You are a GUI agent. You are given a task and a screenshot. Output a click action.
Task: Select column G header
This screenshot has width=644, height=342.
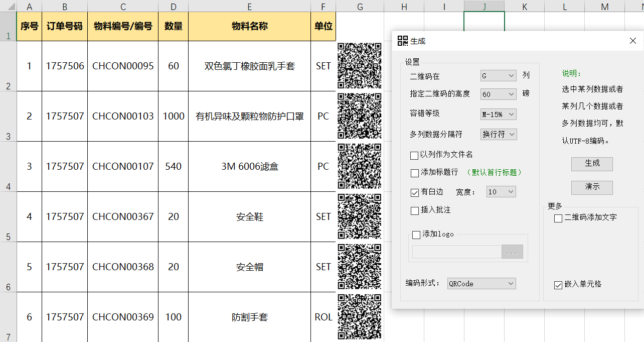click(x=360, y=7)
